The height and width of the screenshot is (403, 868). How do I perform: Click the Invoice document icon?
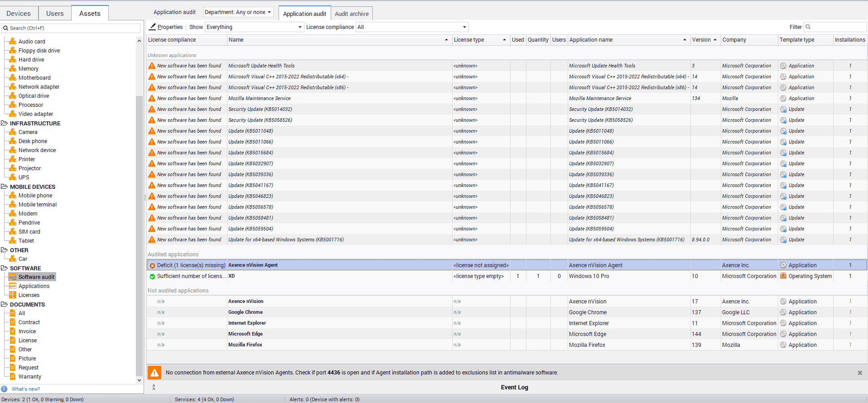(13, 331)
